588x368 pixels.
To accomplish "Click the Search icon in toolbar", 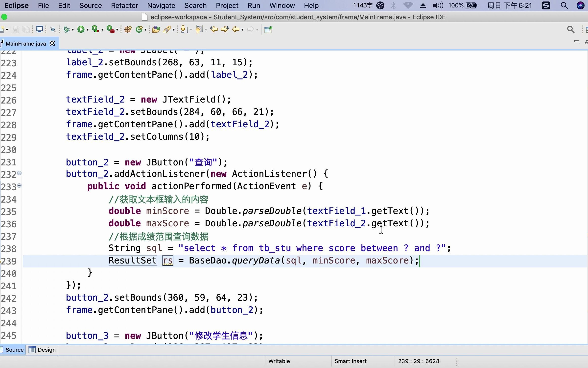I will click(x=570, y=29).
